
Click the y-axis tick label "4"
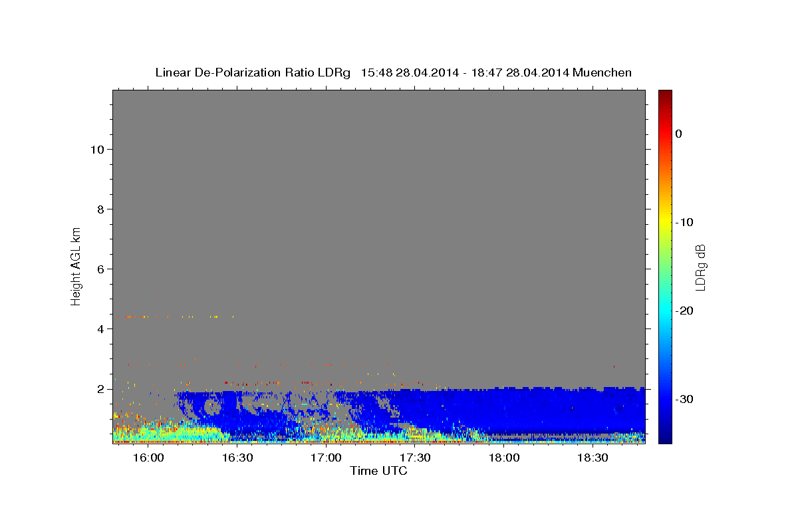click(x=99, y=329)
